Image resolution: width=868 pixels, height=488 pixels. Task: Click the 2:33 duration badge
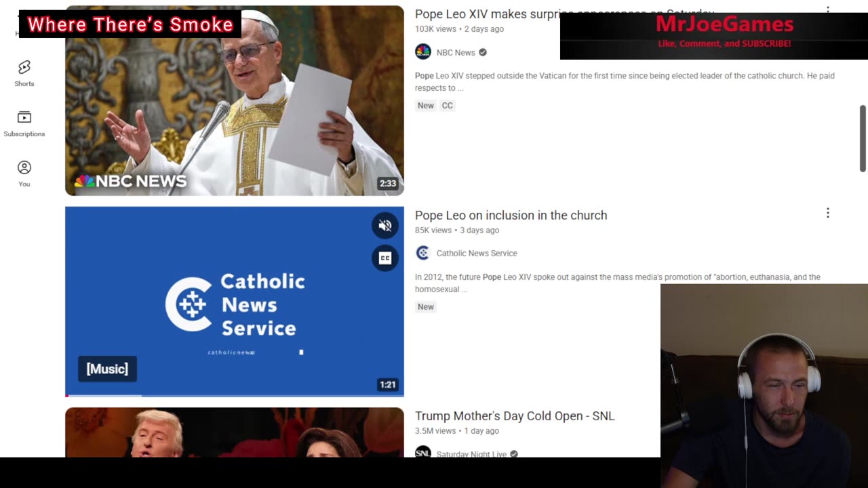pos(388,183)
